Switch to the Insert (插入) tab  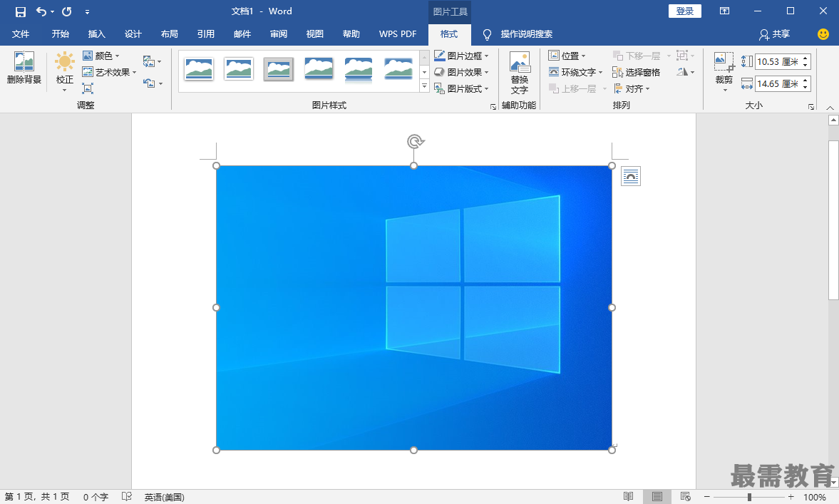97,34
